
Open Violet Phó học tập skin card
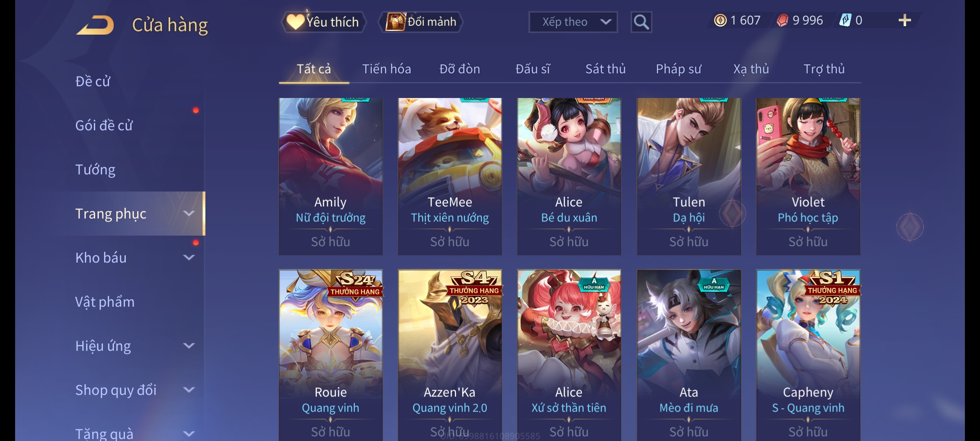[808, 176]
